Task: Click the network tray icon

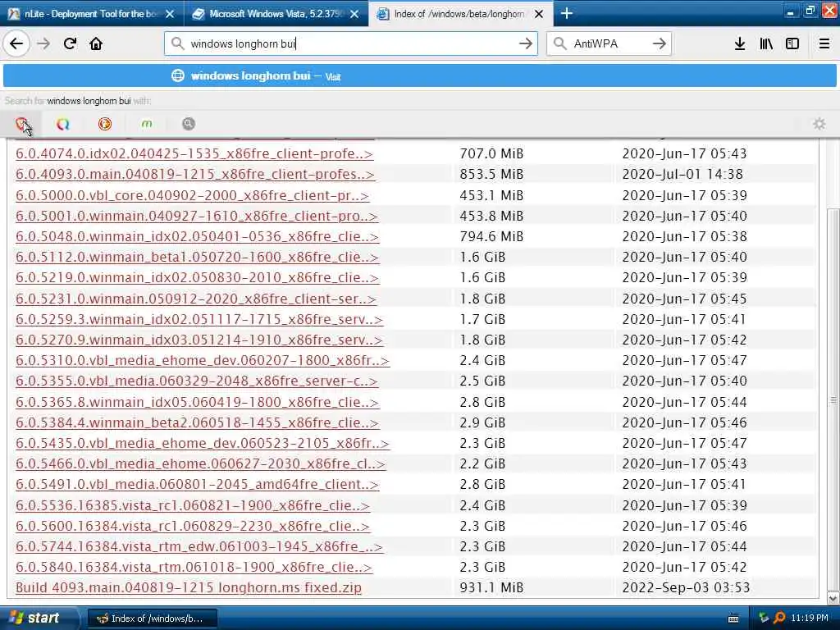Action: click(x=764, y=619)
